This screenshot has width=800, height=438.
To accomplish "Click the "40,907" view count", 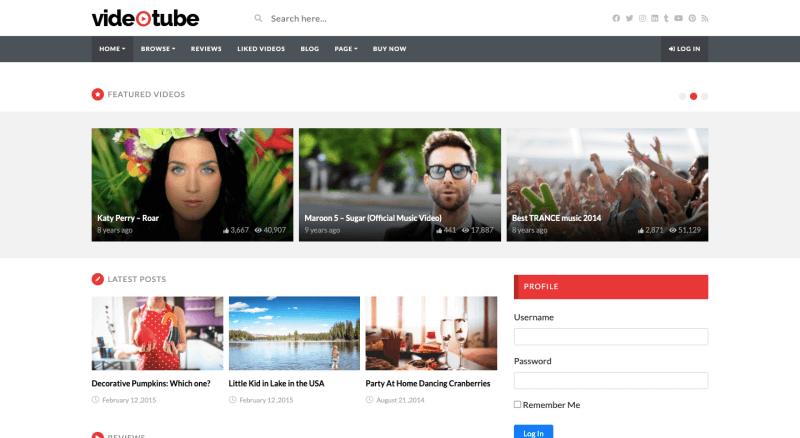I will click(x=274, y=230).
